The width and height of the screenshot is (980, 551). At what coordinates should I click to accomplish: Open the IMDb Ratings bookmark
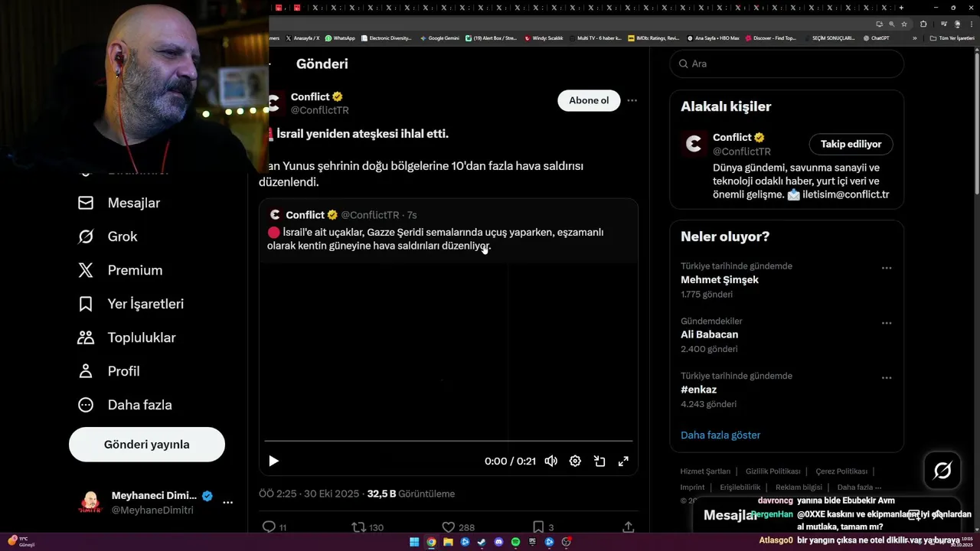(x=653, y=37)
